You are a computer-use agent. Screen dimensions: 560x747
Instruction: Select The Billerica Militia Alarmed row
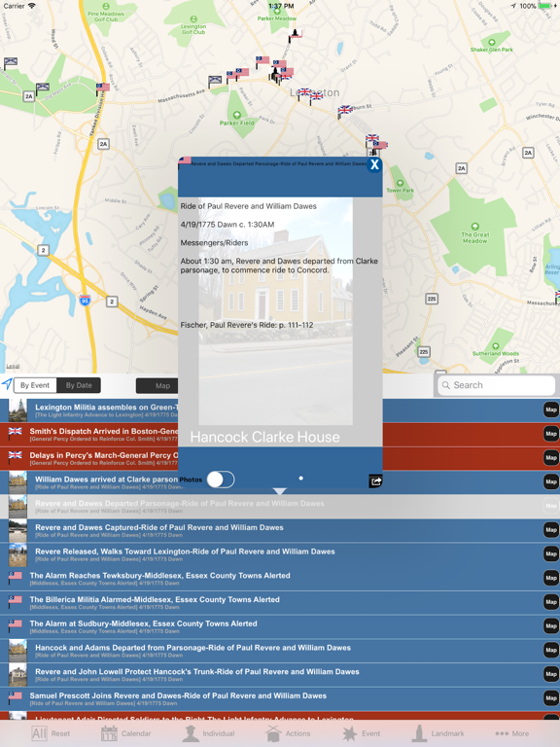(x=280, y=602)
